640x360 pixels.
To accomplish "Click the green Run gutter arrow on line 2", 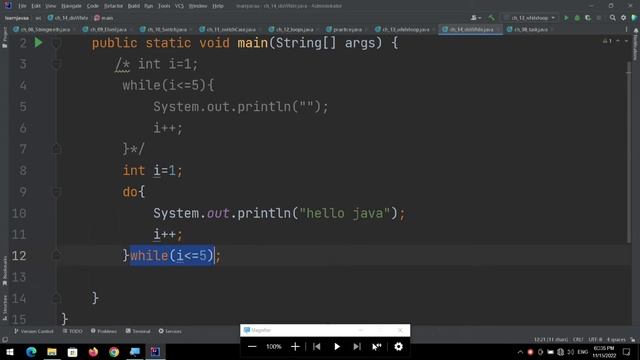I will point(38,42).
